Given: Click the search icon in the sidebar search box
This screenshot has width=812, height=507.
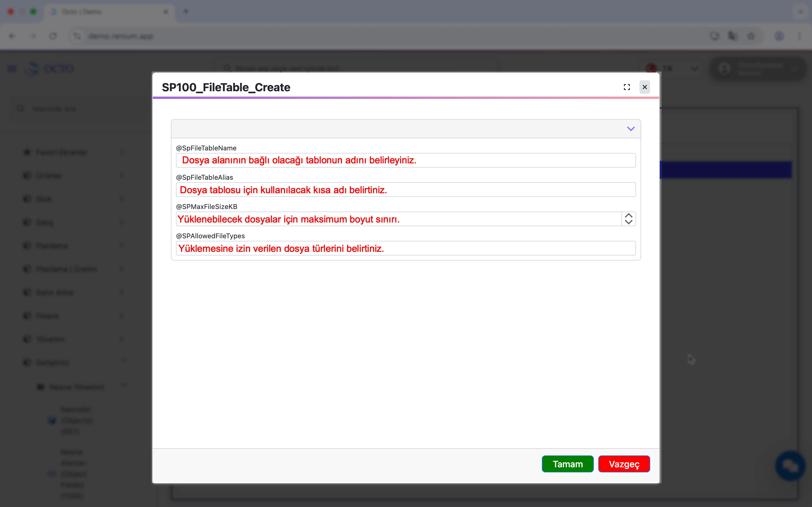Looking at the screenshot, I should (x=21, y=108).
